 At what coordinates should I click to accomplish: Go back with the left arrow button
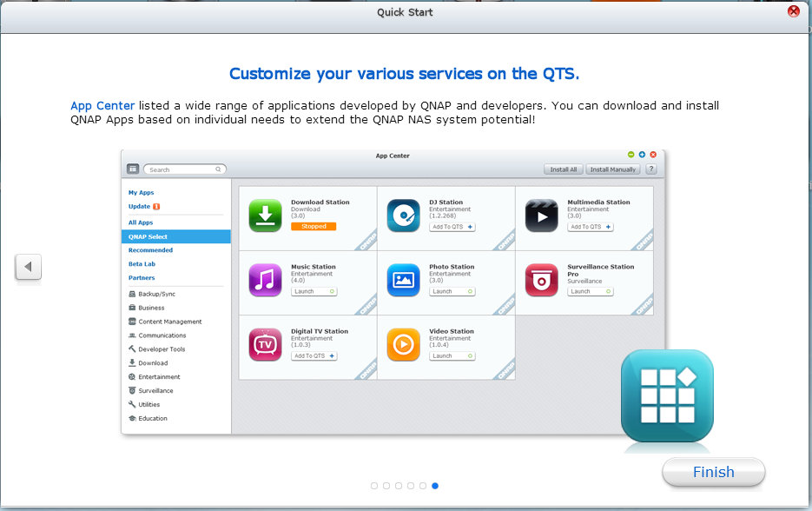click(x=28, y=267)
